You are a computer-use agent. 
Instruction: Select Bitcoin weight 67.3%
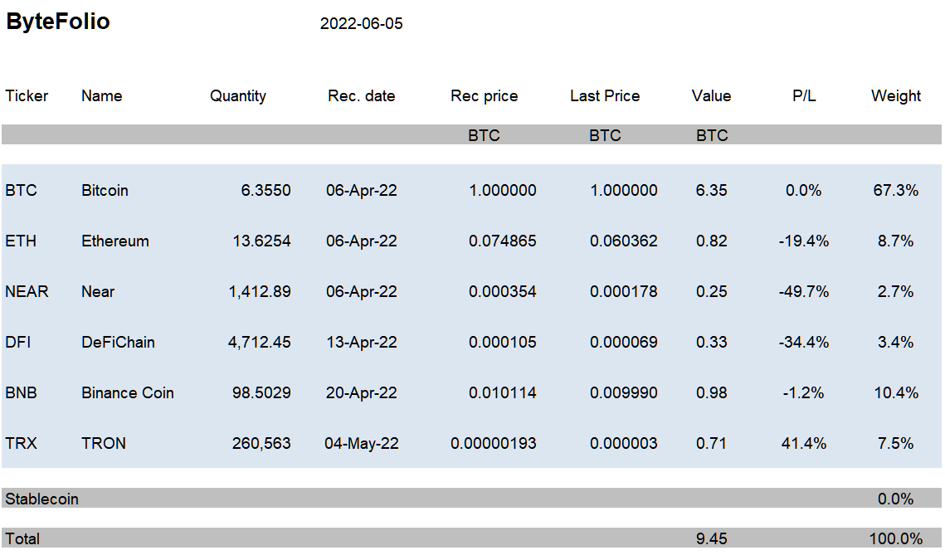[895, 191]
